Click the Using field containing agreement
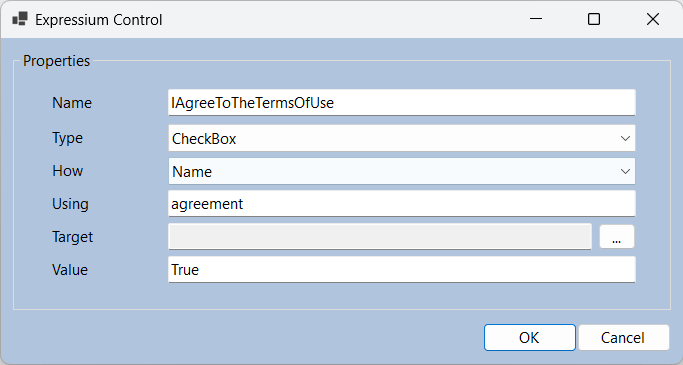 [402, 204]
